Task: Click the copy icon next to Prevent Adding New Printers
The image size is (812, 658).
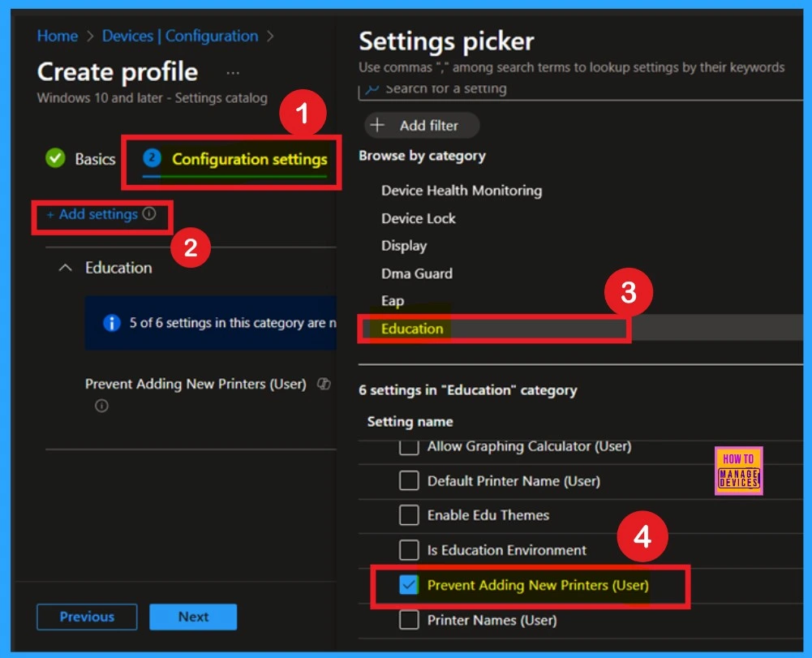Action: pos(324,384)
